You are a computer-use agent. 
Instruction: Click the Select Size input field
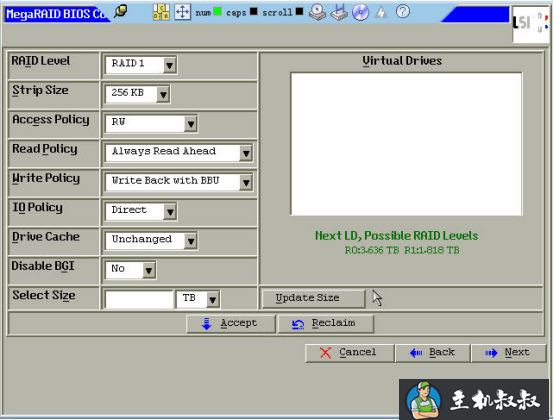click(x=139, y=300)
